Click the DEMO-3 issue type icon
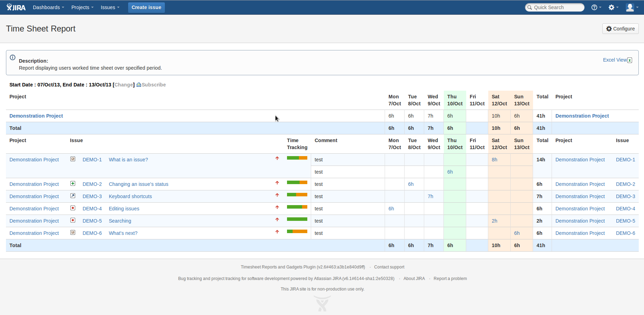Screen dimensions: 644x315 point(73,196)
